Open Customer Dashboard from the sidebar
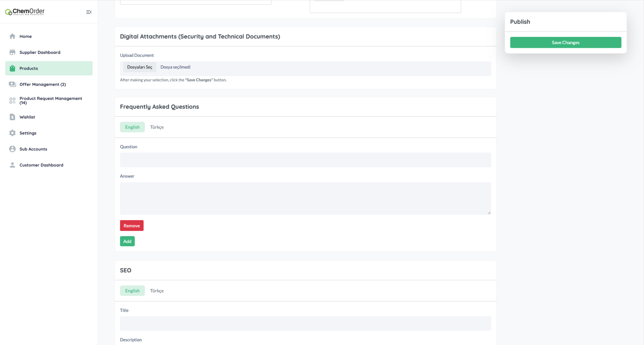The image size is (644, 345). [x=41, y=165]
